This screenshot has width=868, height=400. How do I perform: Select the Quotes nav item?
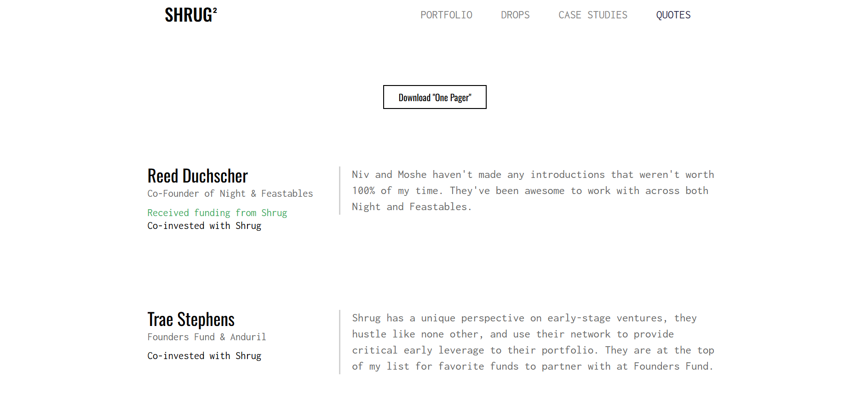pos(673,15)
